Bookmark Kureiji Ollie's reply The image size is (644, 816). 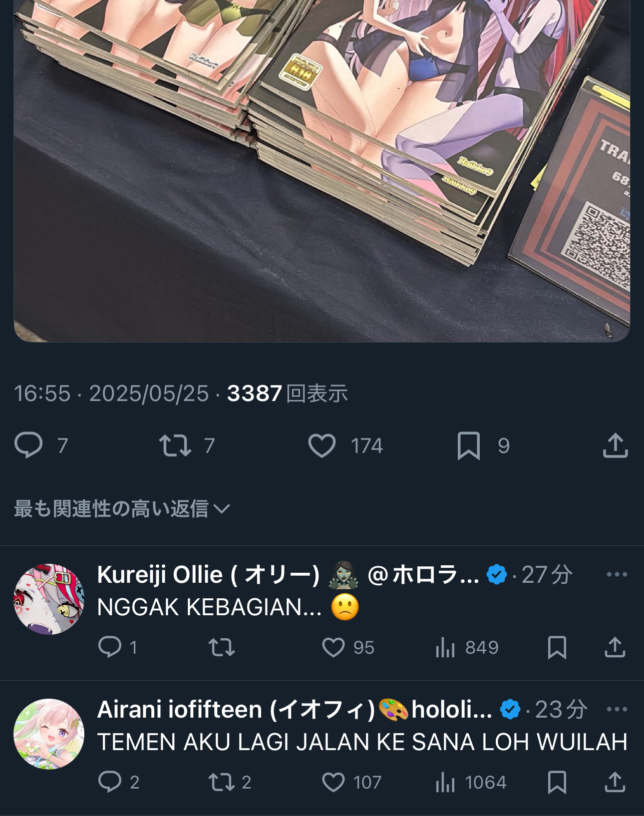557,647
